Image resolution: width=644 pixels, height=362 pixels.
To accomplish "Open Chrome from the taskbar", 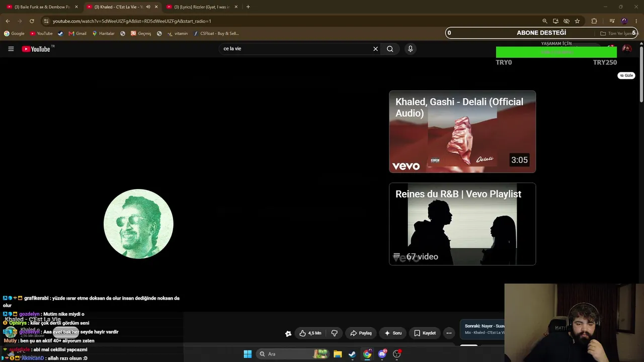I will tap(367, 354).
